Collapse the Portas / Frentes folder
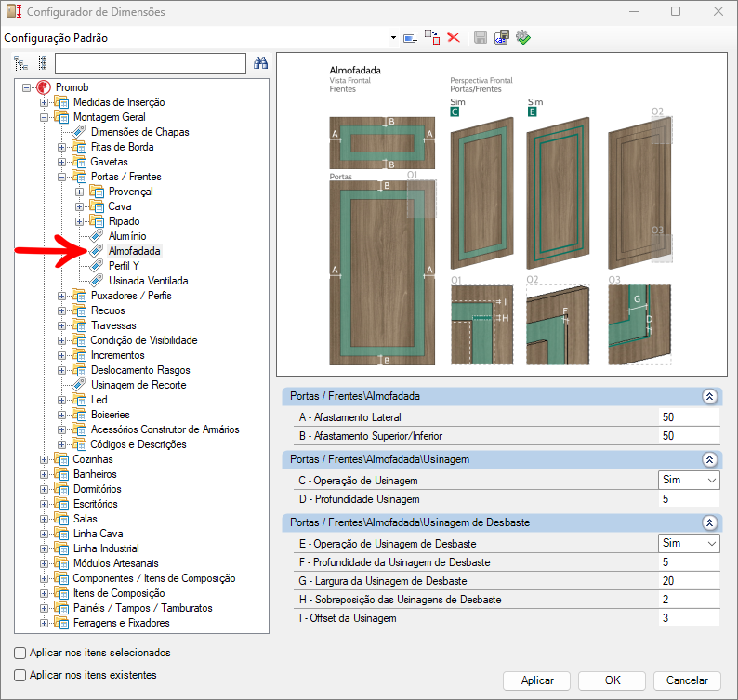This screenshot has width=738, height=700. 61,177
